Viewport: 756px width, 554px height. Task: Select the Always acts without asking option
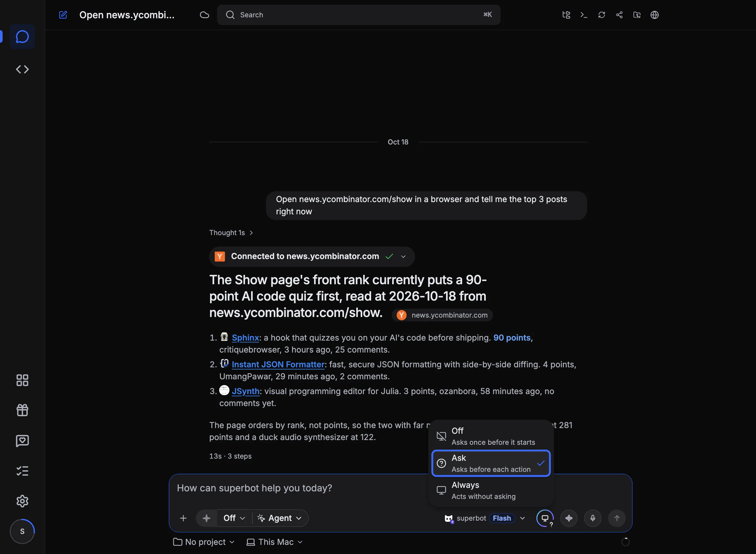(x=491, y=490)
